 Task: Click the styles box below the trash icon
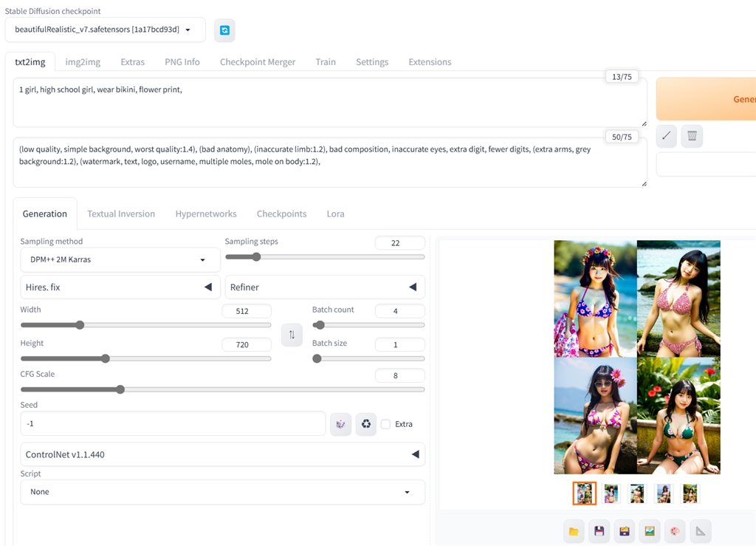706,165
